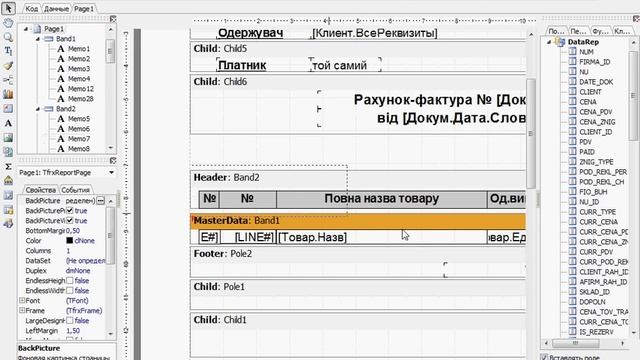Image resolution: width=640 pixels, height=360 pixels.
Task: Click the Memo12 letter A icon
Action: pos(61,89)
